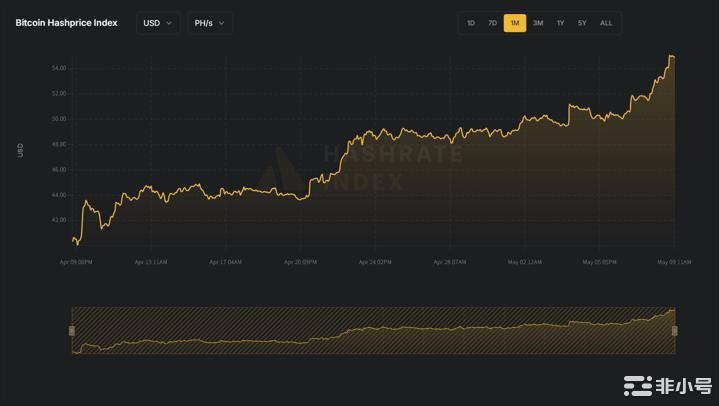Click the Bitcoin Hashprice Index title
The width and height of the screenshot is (719, 406).
[66, 23]
